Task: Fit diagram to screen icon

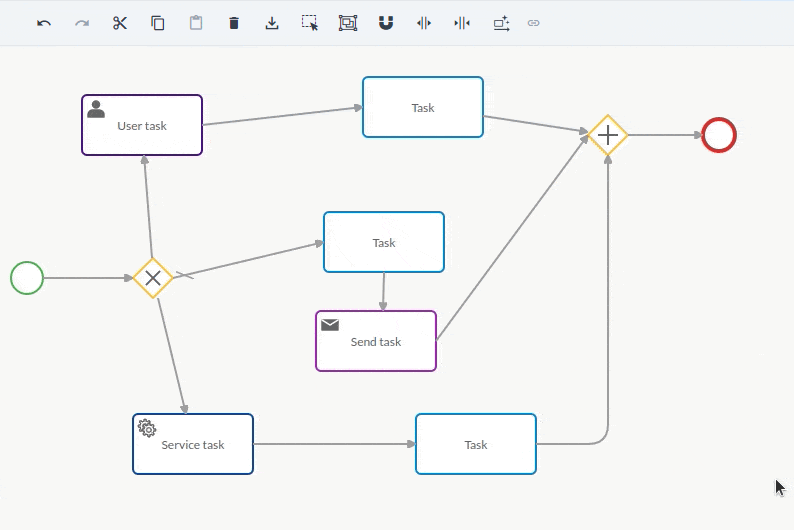Action: 348,23
